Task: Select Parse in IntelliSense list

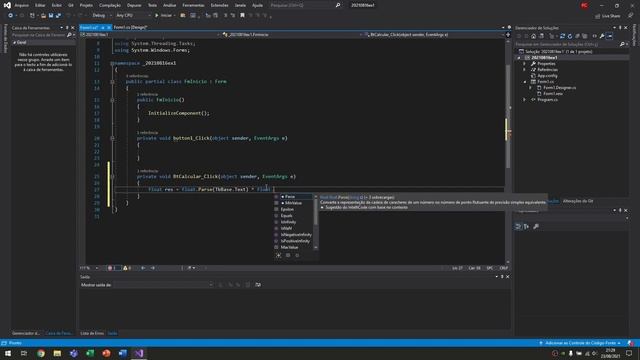Action: [293, 197]
